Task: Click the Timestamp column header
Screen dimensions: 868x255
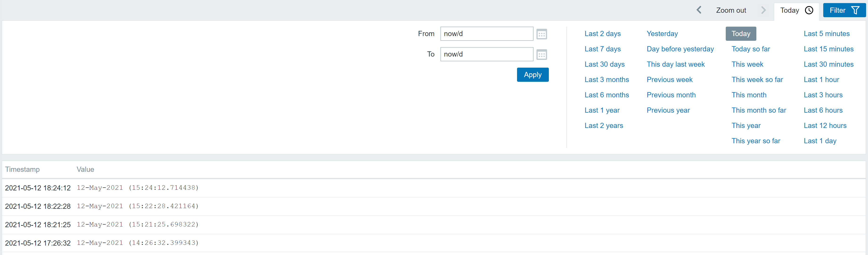Action: coord(22,169)
